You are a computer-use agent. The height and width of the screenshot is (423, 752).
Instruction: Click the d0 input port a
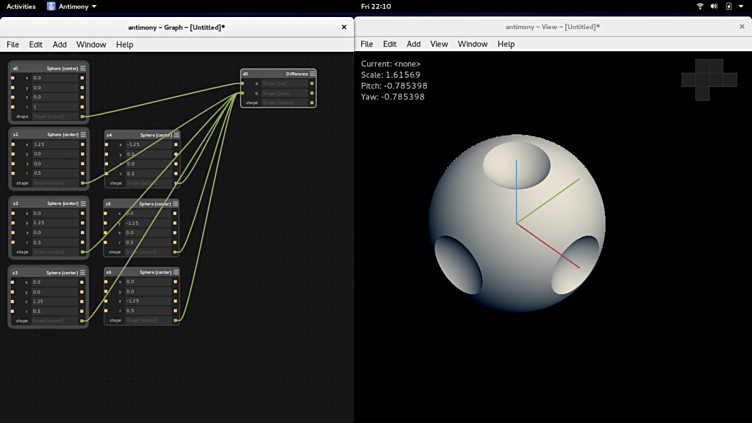coord(244,83)
